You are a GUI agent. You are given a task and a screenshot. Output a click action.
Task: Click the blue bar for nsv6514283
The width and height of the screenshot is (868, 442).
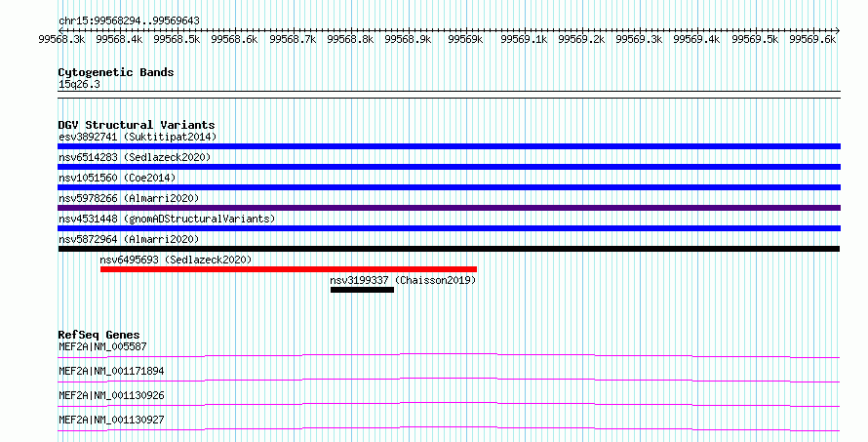pos(449,167)
